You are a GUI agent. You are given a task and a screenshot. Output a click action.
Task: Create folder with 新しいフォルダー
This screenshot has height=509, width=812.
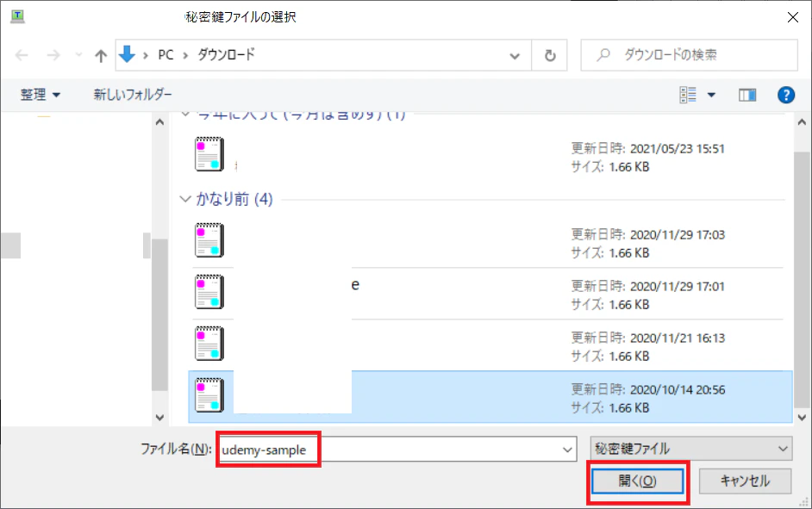(x=133, y=95)
